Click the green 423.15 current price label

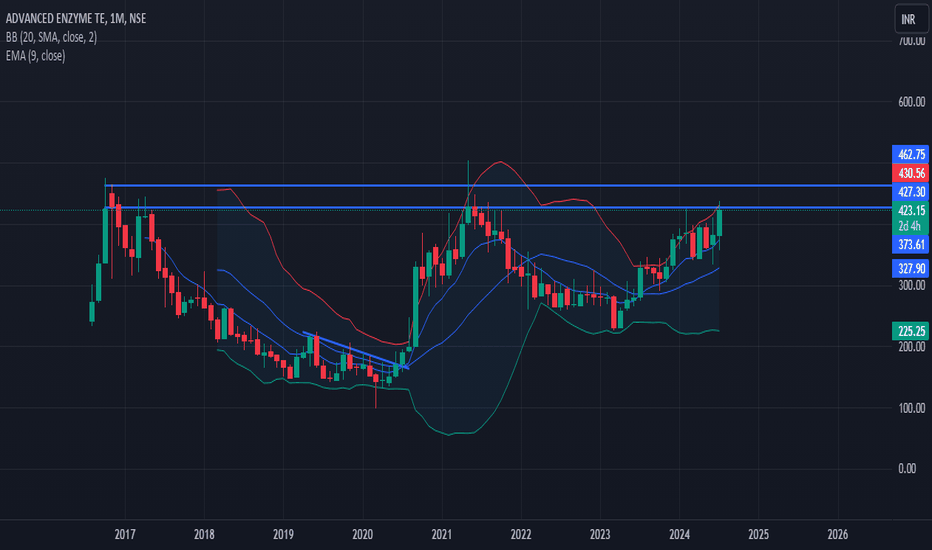click(x=911, y=210)
